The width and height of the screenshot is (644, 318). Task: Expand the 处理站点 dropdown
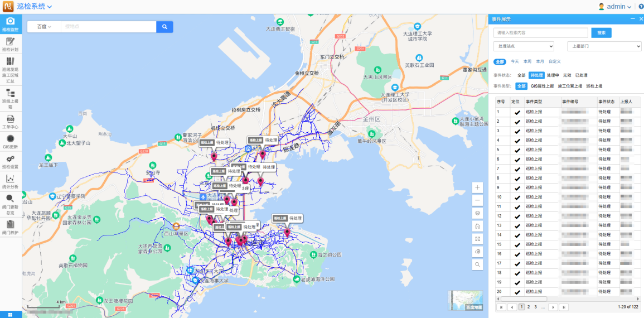[524, 46]
